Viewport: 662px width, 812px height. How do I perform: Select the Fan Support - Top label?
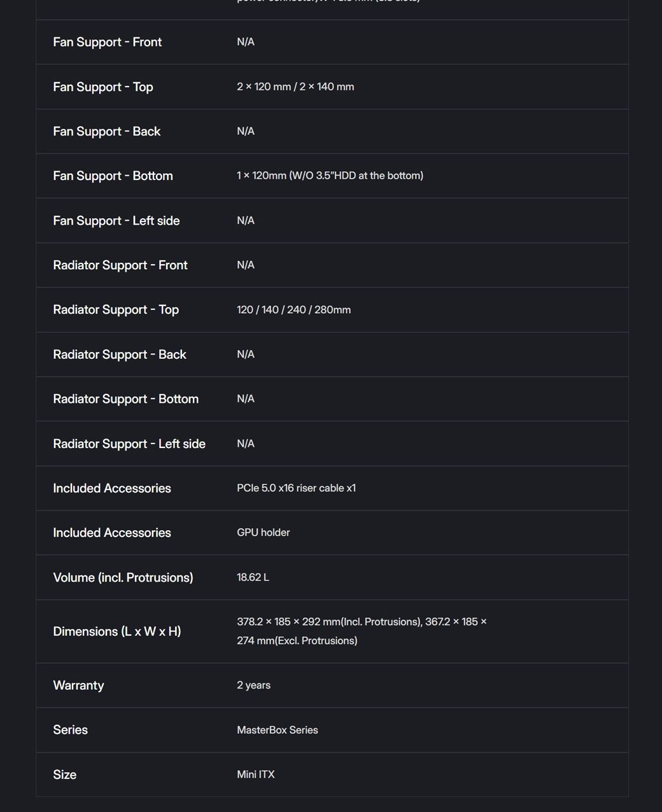pyautogui.click(x=103, y=87)
